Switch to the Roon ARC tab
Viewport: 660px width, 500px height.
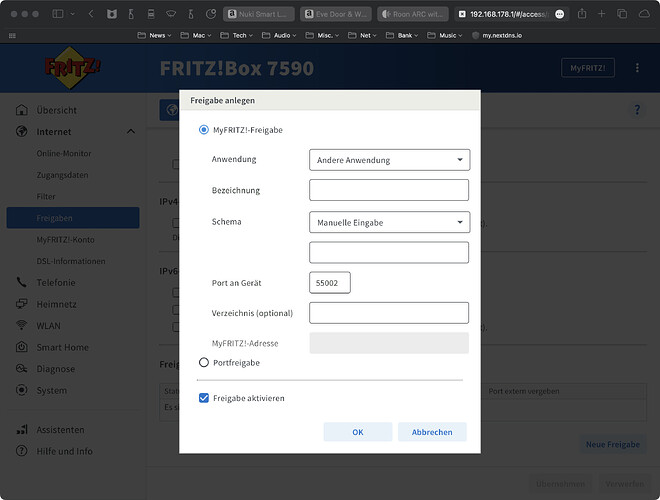(413, 14)
